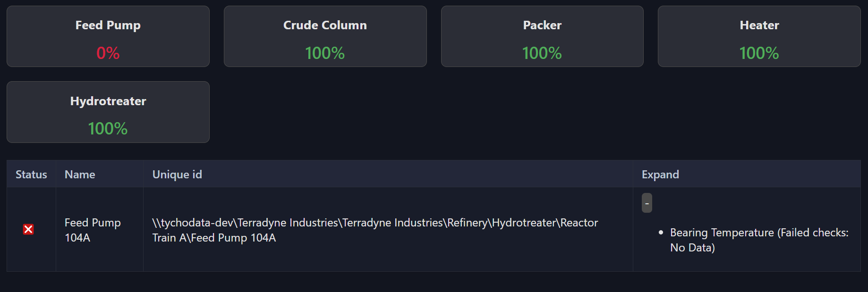
Task: Select the Bearing Temperature failed check item
Action: pos(722,233)
